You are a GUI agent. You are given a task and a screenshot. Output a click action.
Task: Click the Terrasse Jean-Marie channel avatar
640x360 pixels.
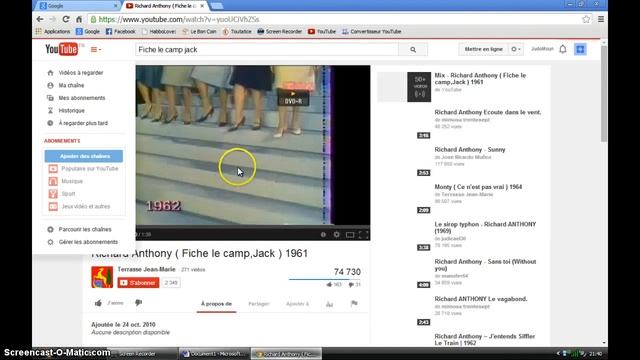pyautogui.click(x=102, y=277)
